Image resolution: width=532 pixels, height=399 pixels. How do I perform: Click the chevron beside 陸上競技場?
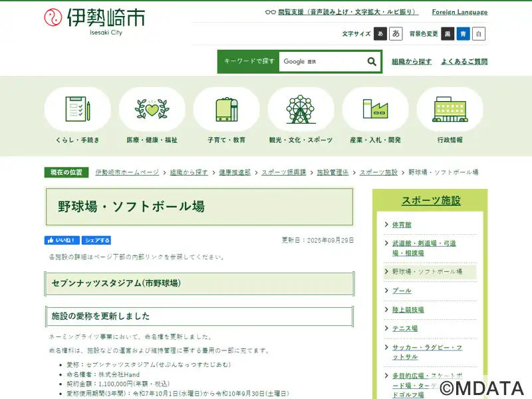click(x=386, y=309)
